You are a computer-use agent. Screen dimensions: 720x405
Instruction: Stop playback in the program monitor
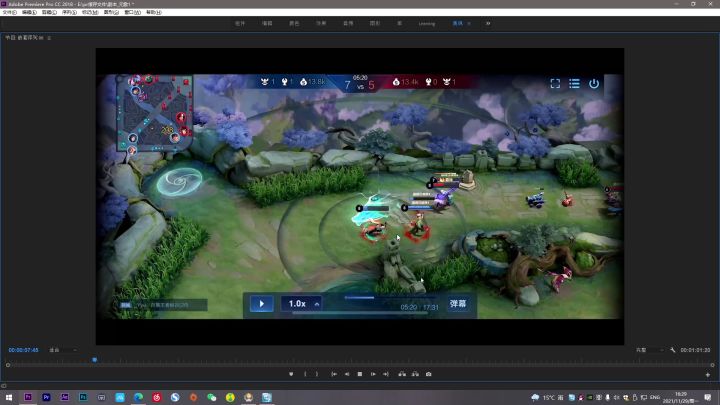360,374
